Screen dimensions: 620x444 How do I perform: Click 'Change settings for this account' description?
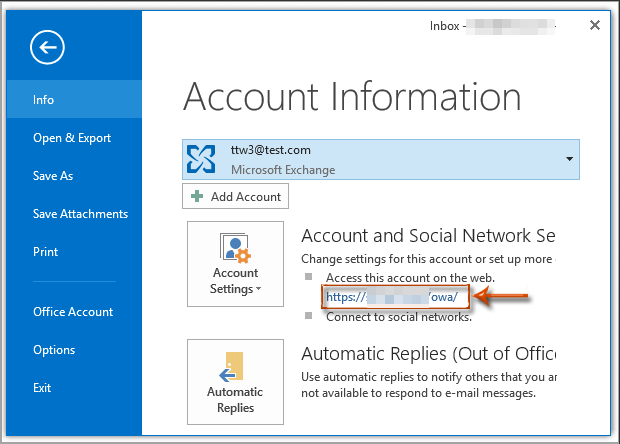[429, 259]
